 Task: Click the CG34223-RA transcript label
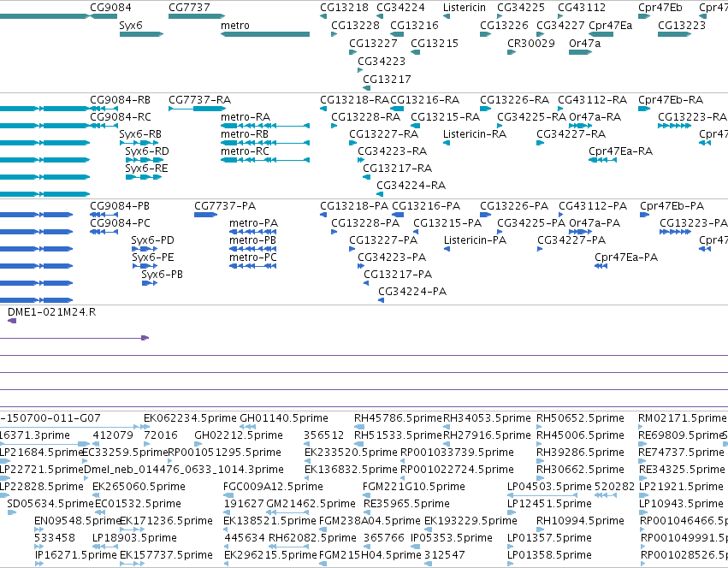(393, 151)
